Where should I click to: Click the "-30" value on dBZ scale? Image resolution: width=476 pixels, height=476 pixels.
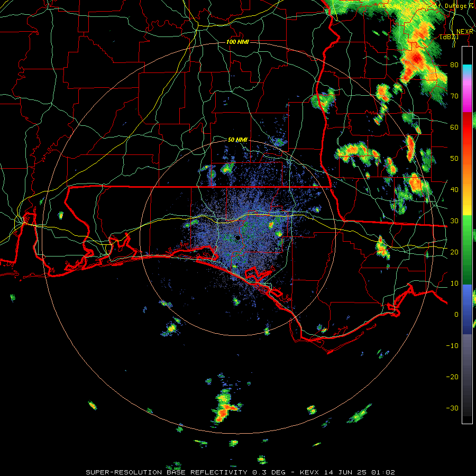(x=452, y=408)
